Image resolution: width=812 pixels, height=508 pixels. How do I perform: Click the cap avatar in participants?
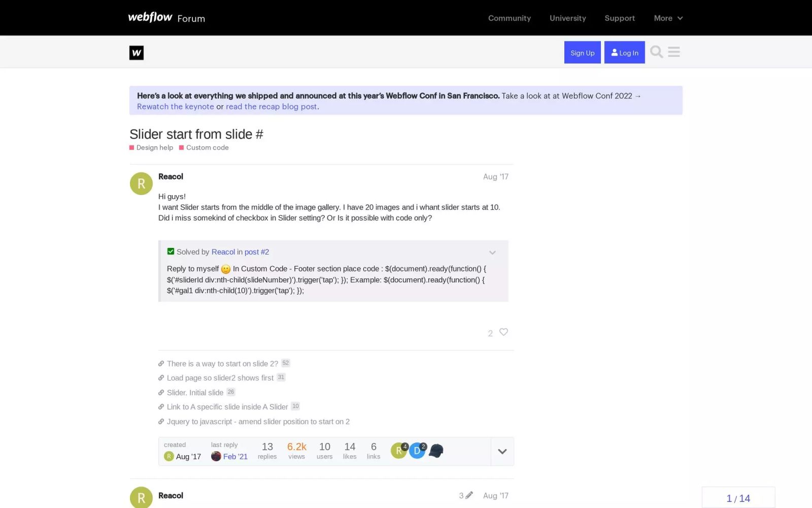pyautogui.click(x=436, y=451)
